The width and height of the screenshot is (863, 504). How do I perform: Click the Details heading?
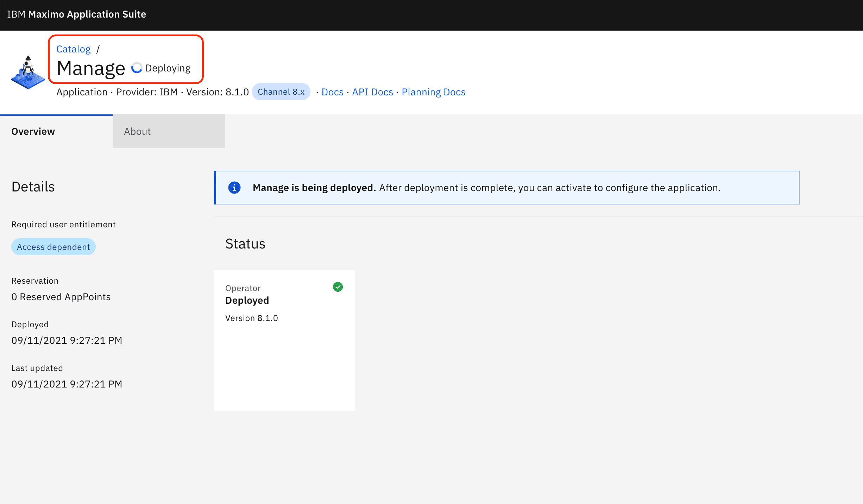click(x=33, y=187)
